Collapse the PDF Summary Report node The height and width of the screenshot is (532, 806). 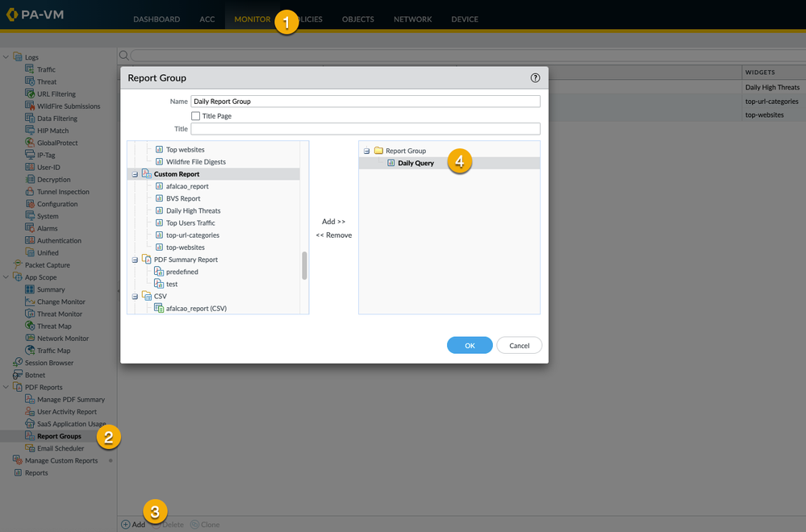[135, 260]
